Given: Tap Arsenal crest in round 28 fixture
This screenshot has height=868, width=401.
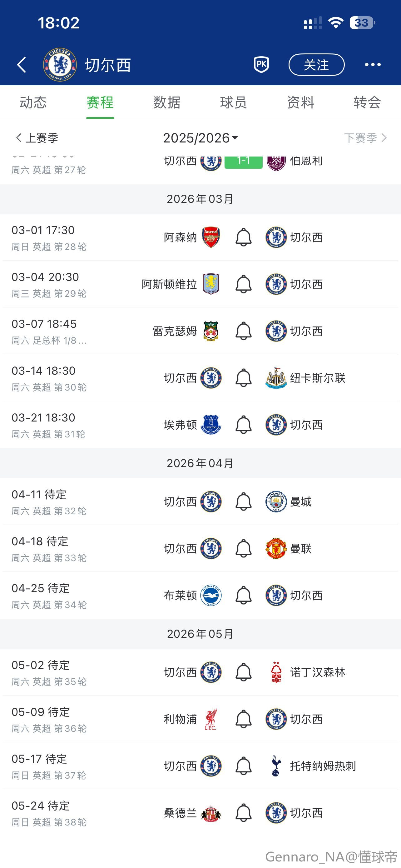Looking at the screenshot, I should (x=211, y=237).
